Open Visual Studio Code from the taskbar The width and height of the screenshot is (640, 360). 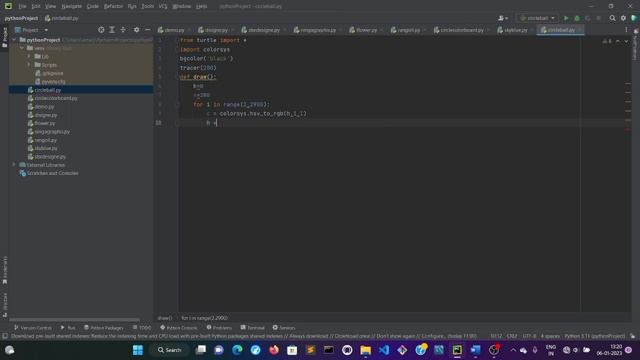click(x=384, y=350)
